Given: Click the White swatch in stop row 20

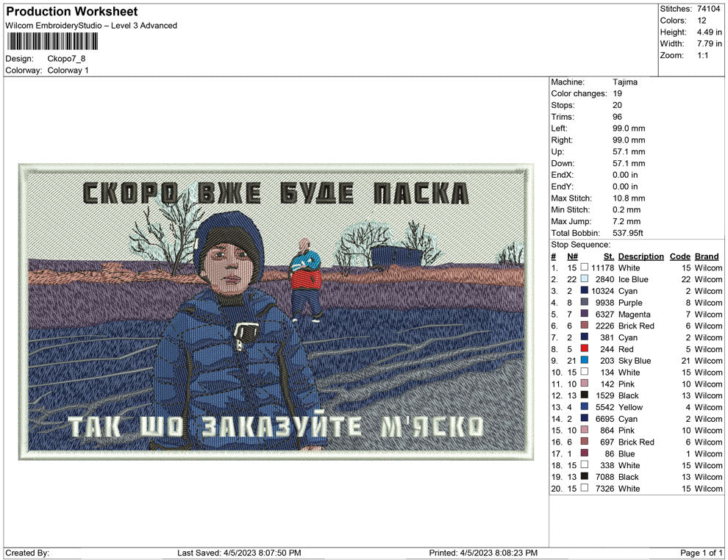Looking at the screenshot, I should (585, 488).
